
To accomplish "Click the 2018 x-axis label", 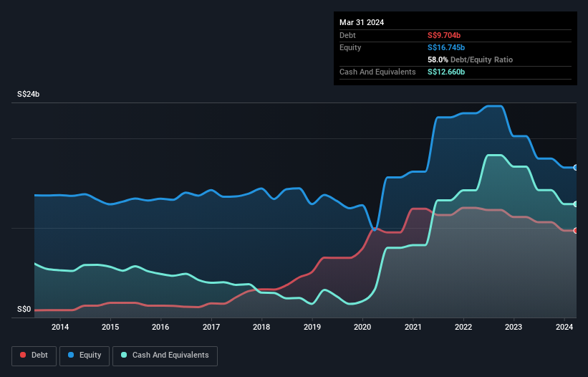I will pos(261,327).
